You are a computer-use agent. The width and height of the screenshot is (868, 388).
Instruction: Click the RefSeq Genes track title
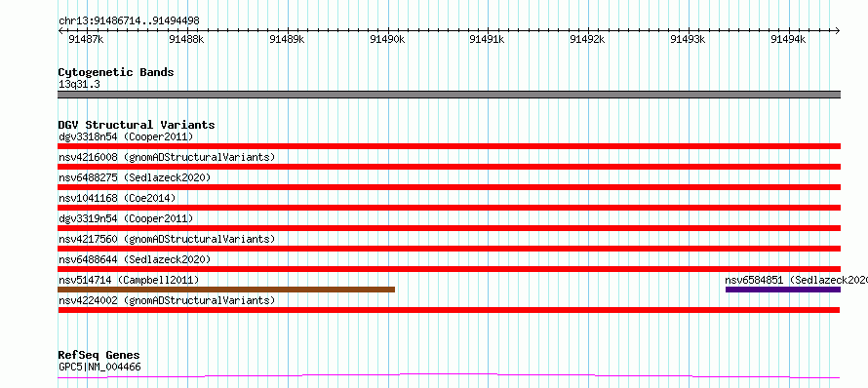[99, 356]
